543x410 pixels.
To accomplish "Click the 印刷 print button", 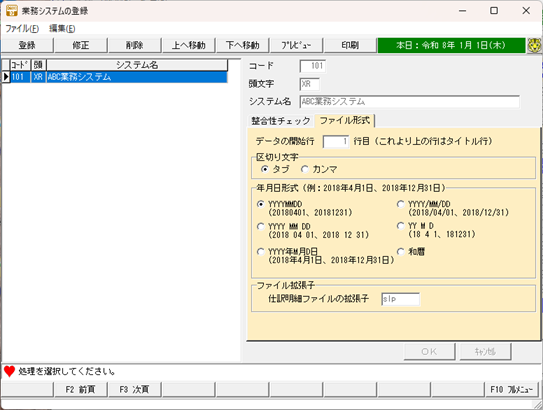I will coord(350,45).
